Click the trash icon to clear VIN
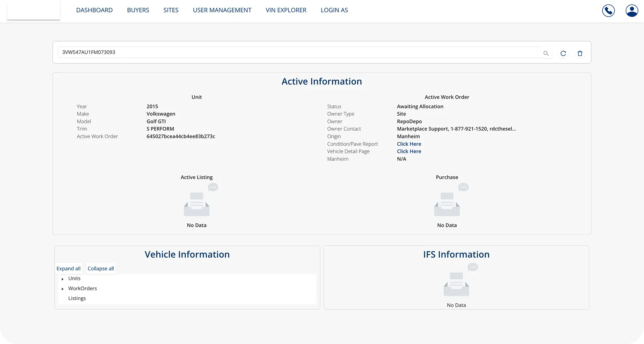644x344 pixels. (580, 53)
